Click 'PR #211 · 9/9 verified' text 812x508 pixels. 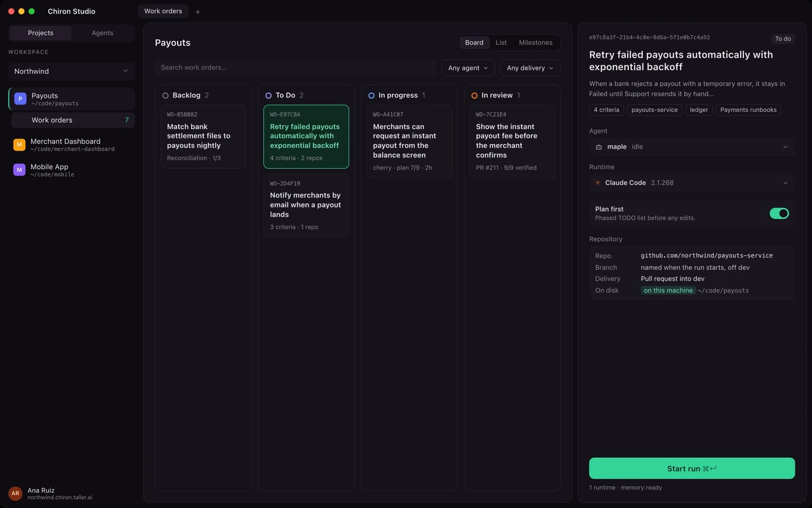pos(506,168)
